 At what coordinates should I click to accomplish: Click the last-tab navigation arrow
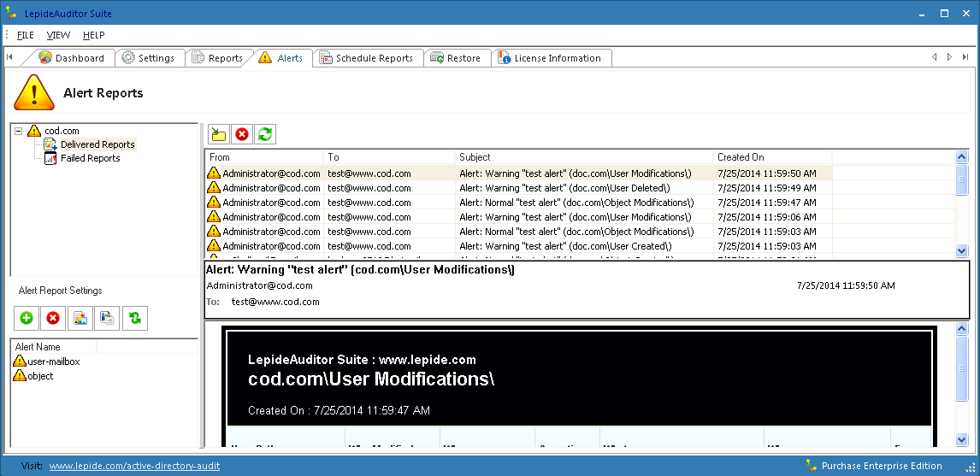pyautogui.click(x=965, y=57)
